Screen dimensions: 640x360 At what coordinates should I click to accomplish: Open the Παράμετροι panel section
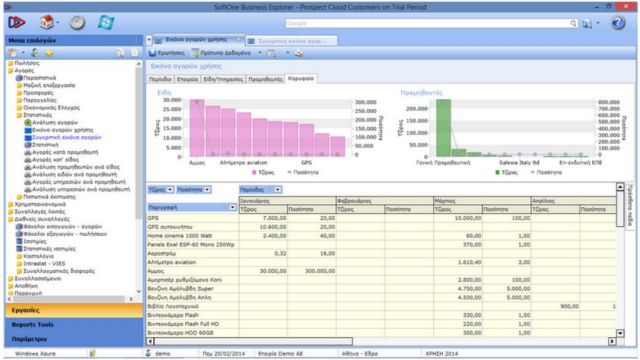tap(74, 339)
